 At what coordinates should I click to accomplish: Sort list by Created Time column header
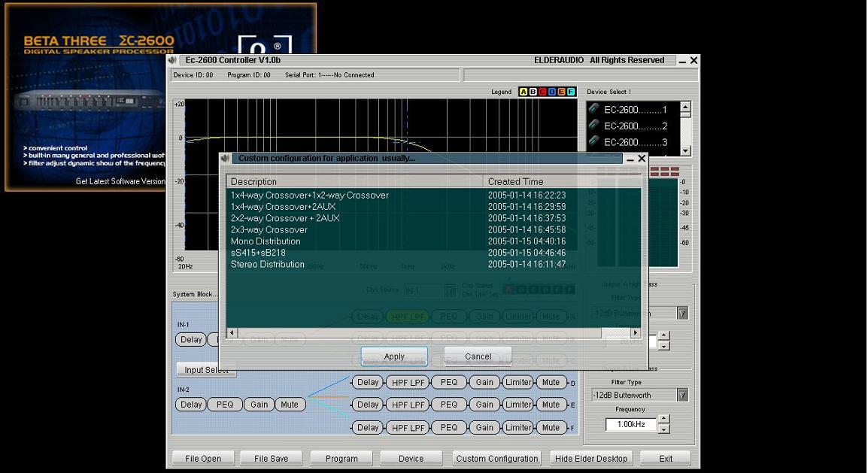[562, 181]
